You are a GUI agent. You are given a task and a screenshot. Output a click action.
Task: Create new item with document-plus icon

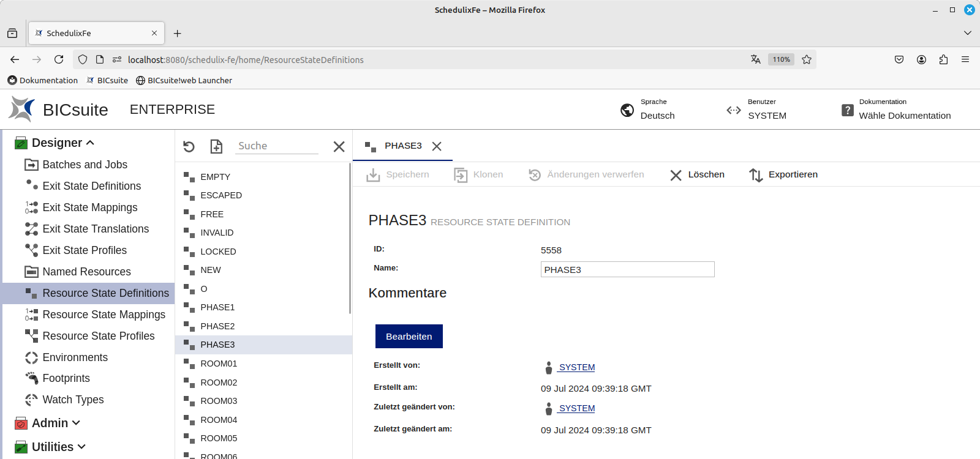point(216,146)
